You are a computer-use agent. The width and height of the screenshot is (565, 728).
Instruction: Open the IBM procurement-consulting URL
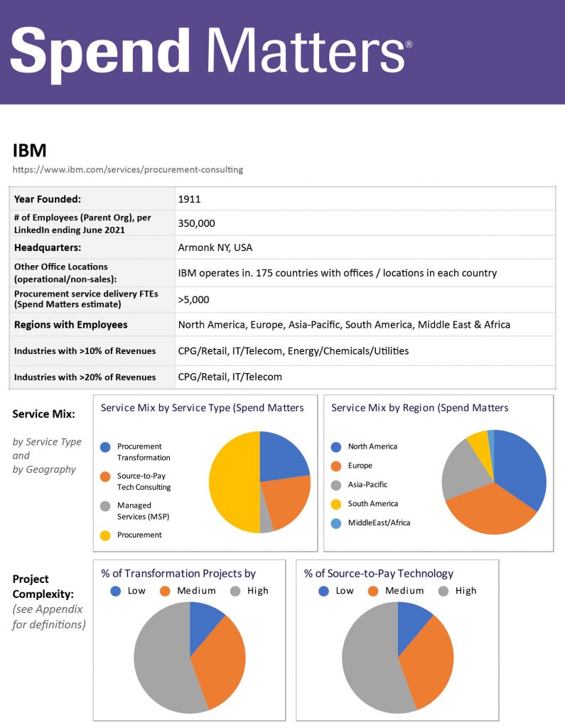tap(128, 170)
